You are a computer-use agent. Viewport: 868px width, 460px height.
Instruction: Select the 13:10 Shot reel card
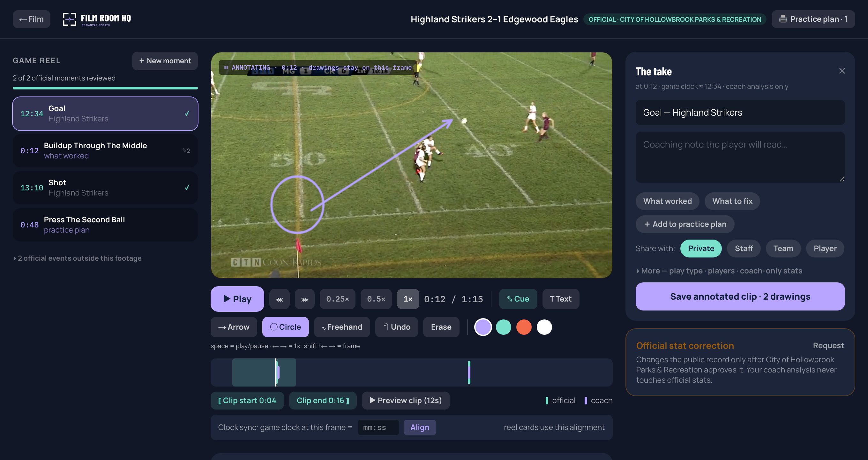[x=105, y=188]
